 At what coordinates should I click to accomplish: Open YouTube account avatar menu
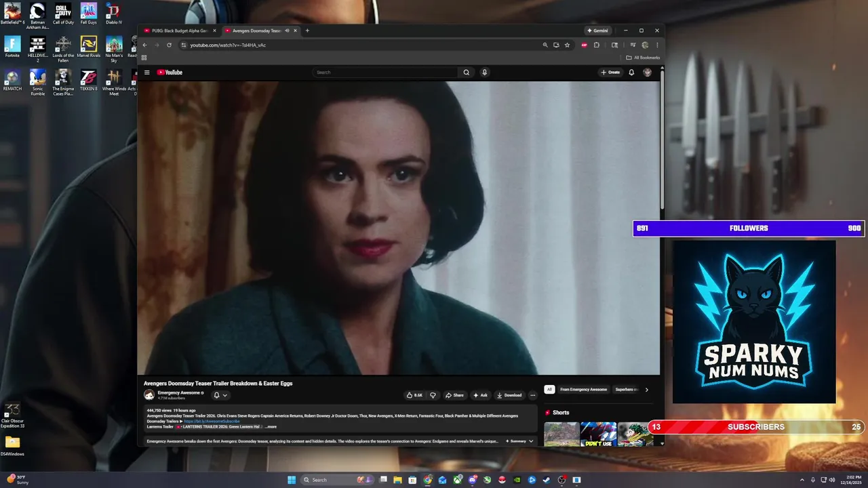click(647, 73)
